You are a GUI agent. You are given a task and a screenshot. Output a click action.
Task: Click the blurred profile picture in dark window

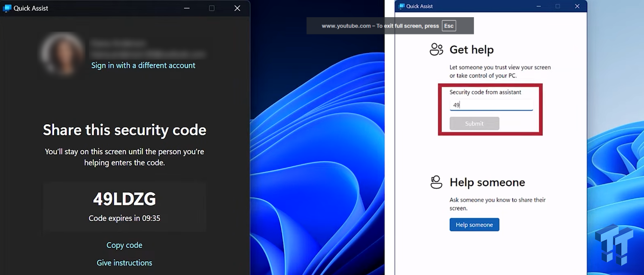62,54
